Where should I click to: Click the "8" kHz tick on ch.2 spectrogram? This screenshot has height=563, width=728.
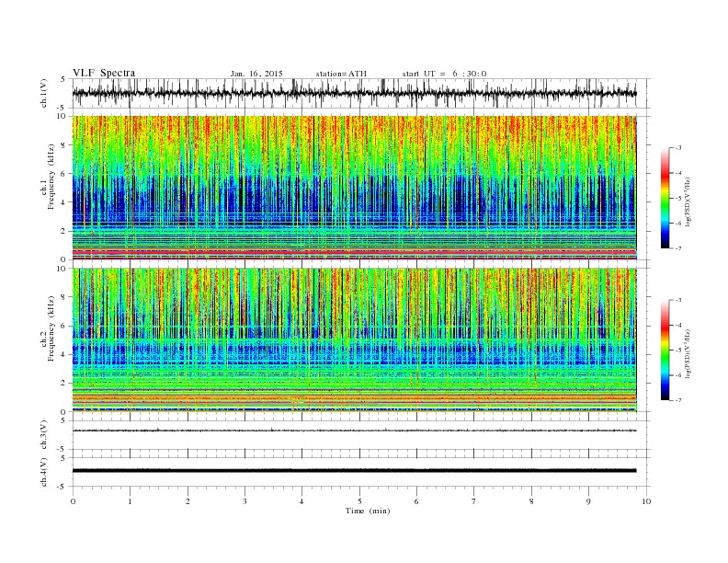(x=64, y=297)
